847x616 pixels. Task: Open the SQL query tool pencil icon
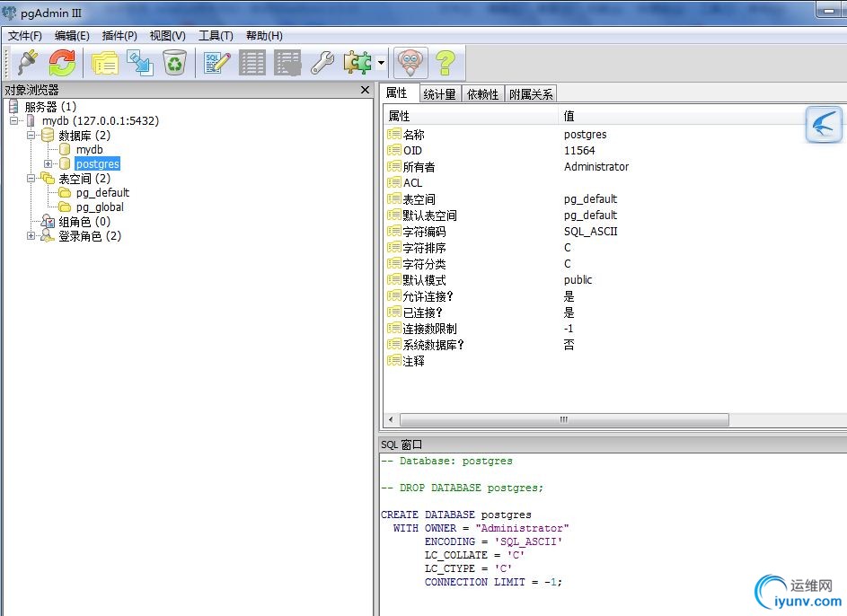pos(217,63)
